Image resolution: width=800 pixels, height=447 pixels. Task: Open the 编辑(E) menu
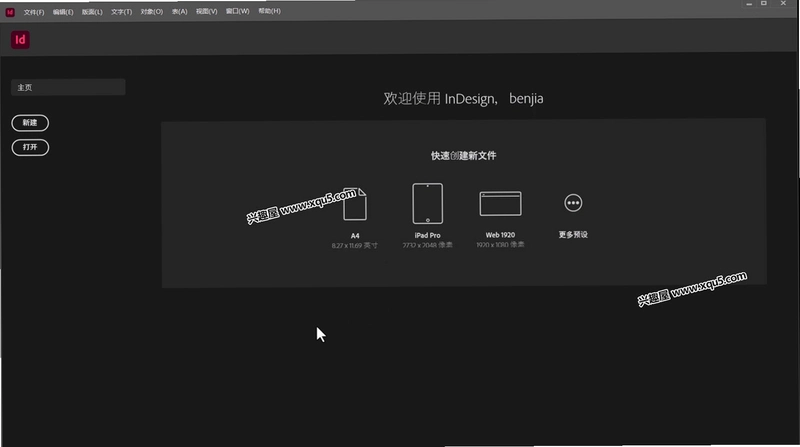(x=63, y=12)
